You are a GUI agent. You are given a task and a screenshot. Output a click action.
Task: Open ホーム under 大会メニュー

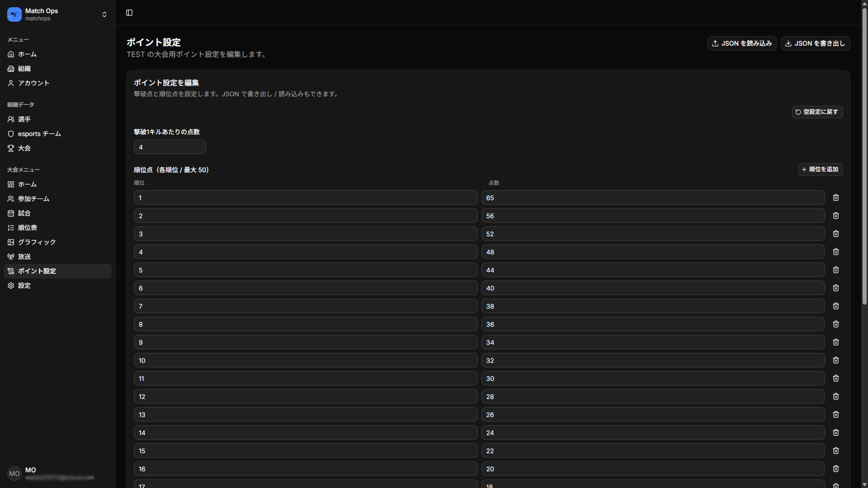[57, 184]
